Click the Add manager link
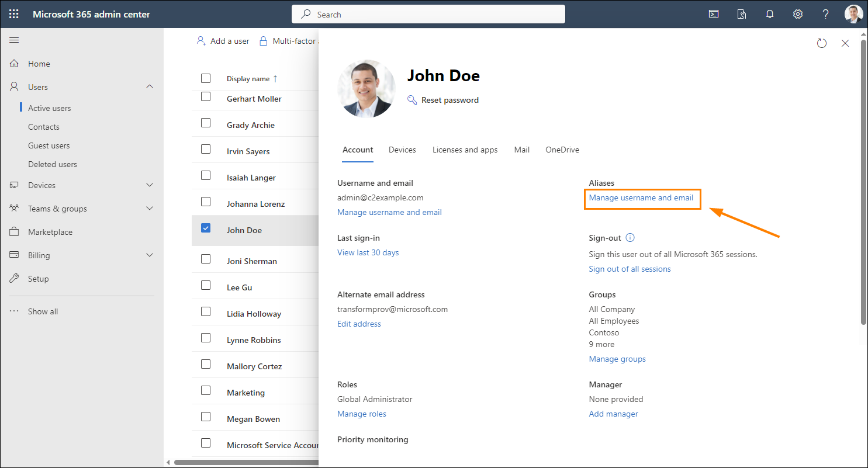The height and width of the screenshot is (468, 868). [614, 414]
